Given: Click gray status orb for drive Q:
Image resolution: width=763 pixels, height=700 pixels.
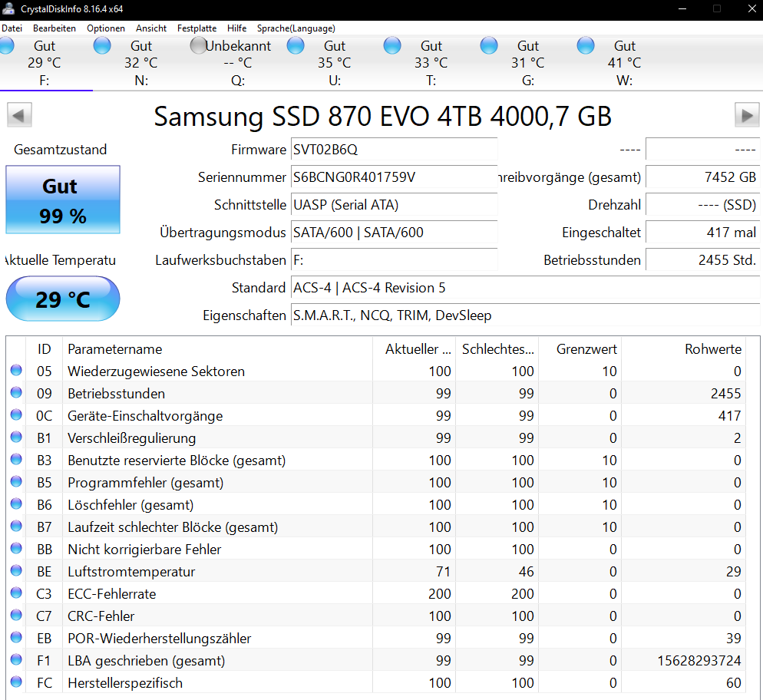Looking at the screenshot, I should pyautogui.click(x=199, y=46).
